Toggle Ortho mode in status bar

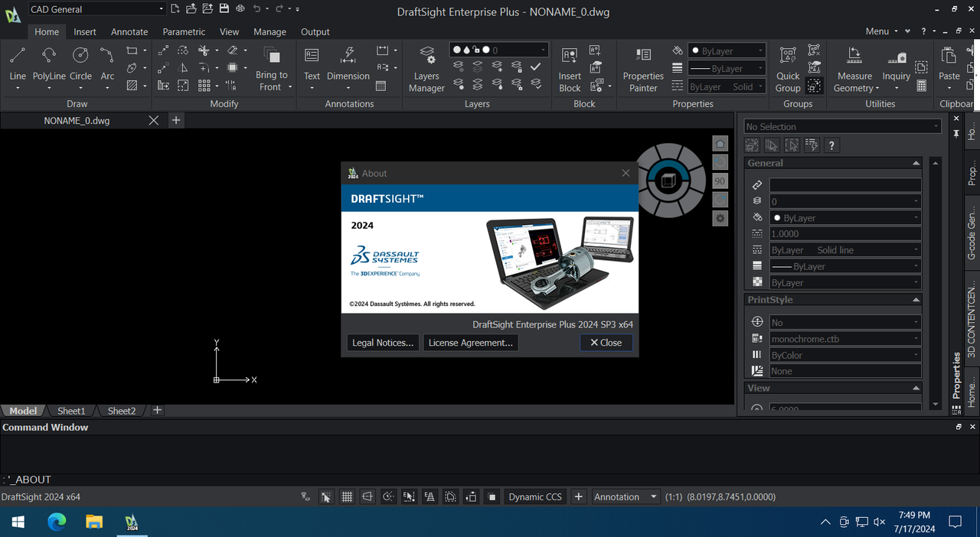click(x=367, y=496)
